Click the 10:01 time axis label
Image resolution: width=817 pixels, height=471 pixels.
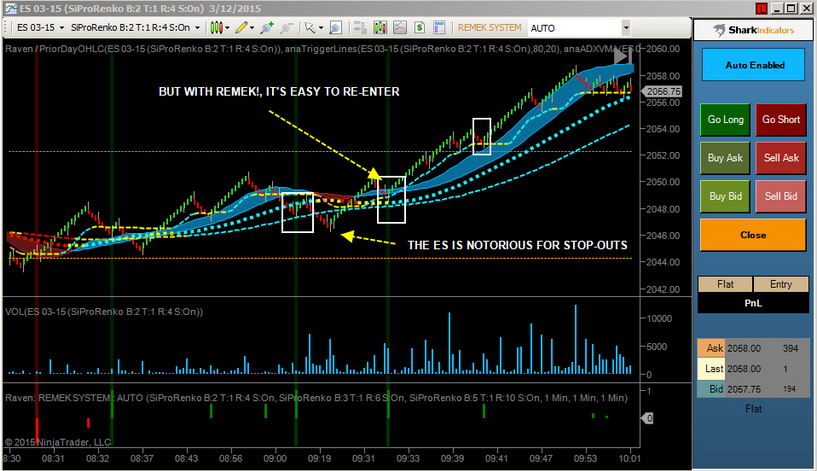[x=629, y=458]
